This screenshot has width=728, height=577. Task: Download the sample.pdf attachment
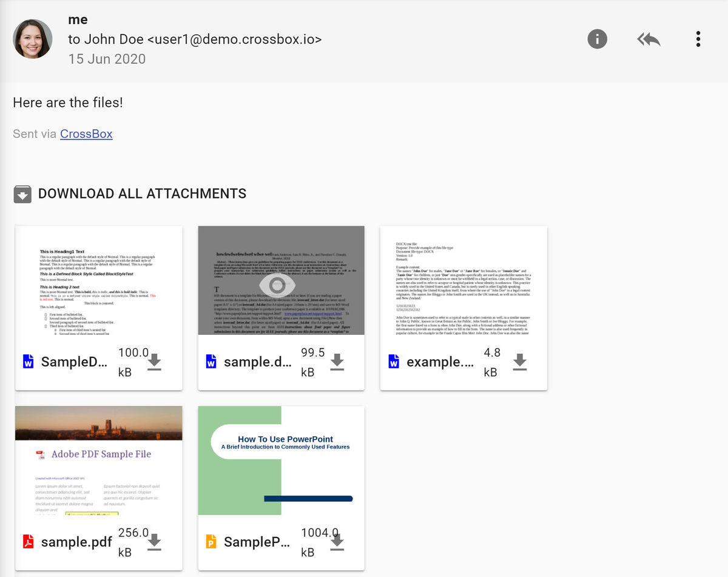point(155,542)
